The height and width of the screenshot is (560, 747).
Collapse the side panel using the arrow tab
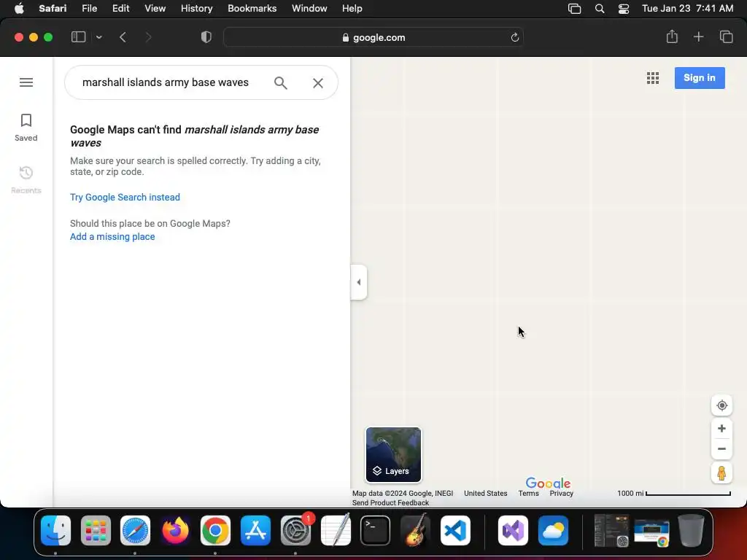(x=359, y=282)
